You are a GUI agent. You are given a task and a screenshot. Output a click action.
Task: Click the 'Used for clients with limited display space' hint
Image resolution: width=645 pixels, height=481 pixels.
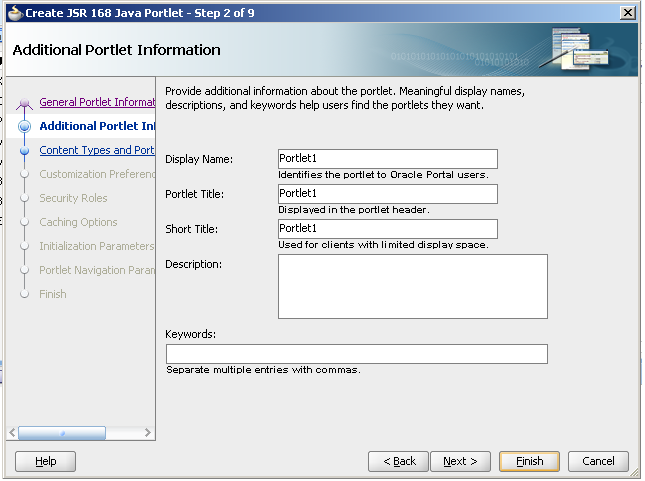[383, 245]
